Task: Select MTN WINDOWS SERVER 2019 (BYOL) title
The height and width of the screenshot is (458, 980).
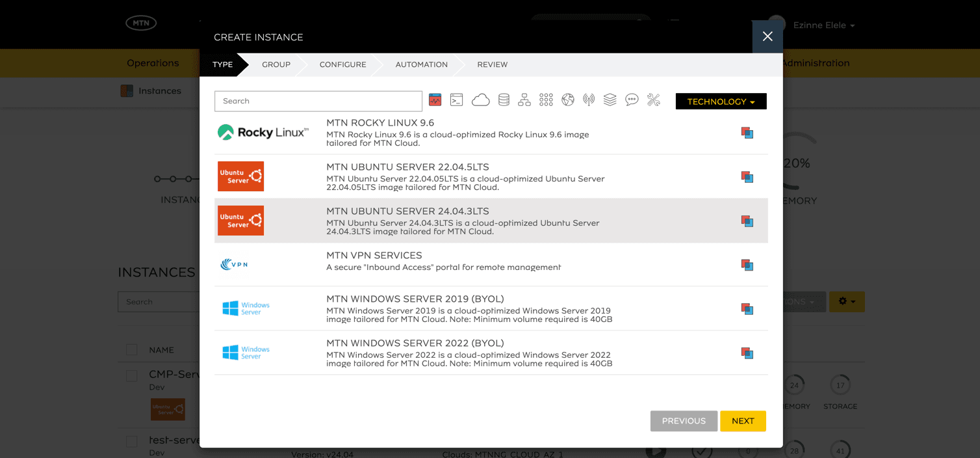Action: click(x=415, y=299)
